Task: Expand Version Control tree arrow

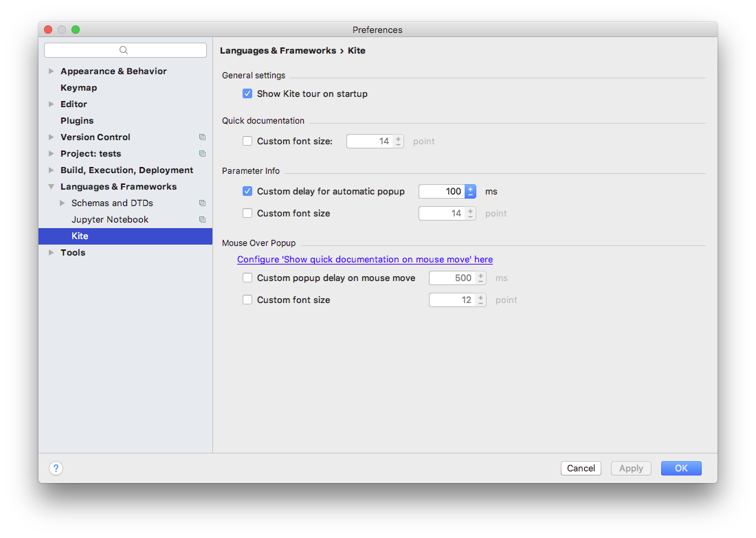Action: [51, 137]
